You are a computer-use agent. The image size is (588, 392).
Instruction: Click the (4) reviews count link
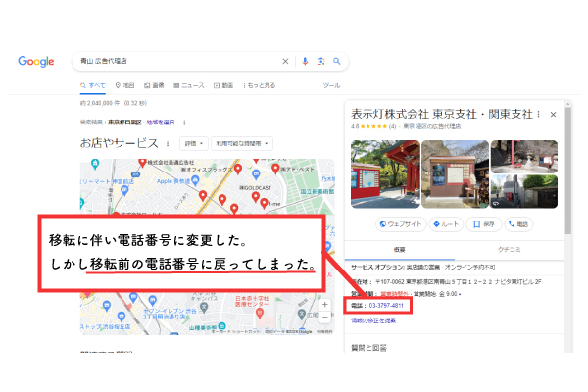pyautogui.click(x=392, y=126)
